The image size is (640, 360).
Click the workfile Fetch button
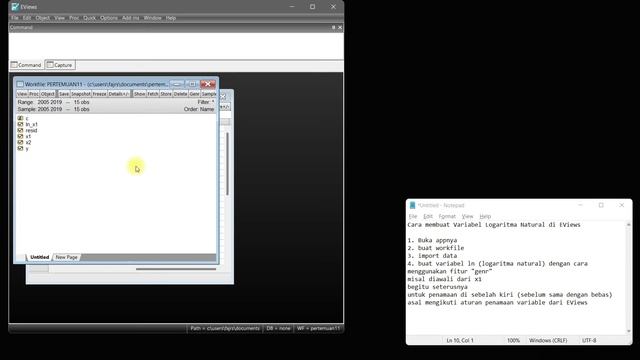tap(153, 94)
